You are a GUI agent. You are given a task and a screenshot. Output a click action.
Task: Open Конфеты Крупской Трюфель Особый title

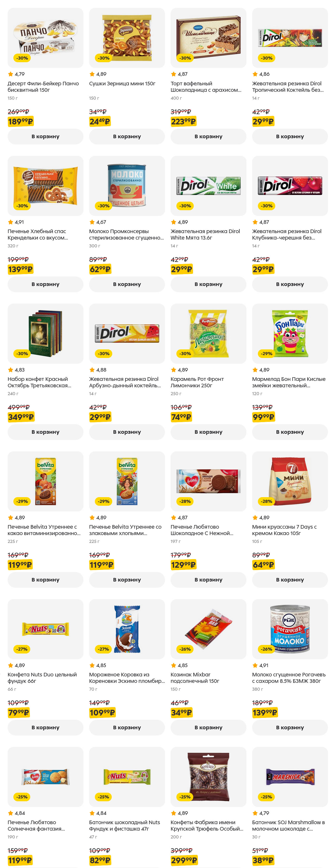point(207,825)
